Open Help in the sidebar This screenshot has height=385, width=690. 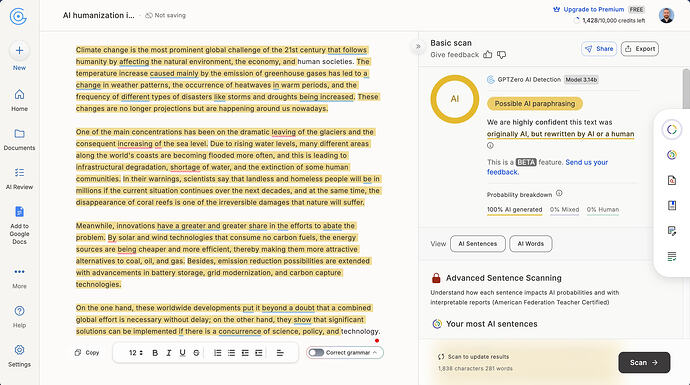coord(19,317)
